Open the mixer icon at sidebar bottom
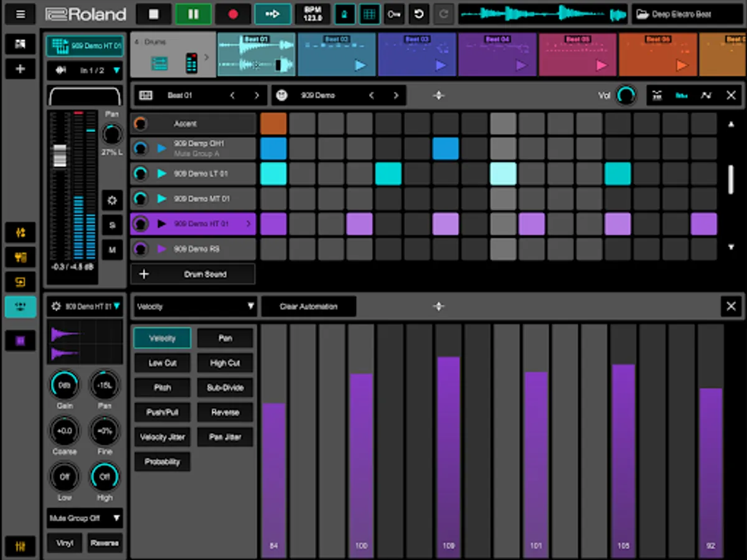 [20, 546]
